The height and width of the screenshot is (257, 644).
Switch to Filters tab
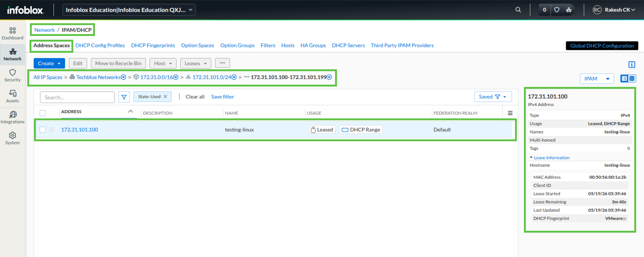pos(268,45)
